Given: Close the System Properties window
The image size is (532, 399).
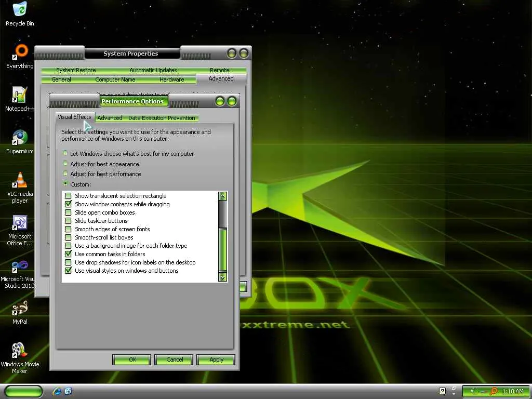Looking at the screenshot, I should 244,54.
